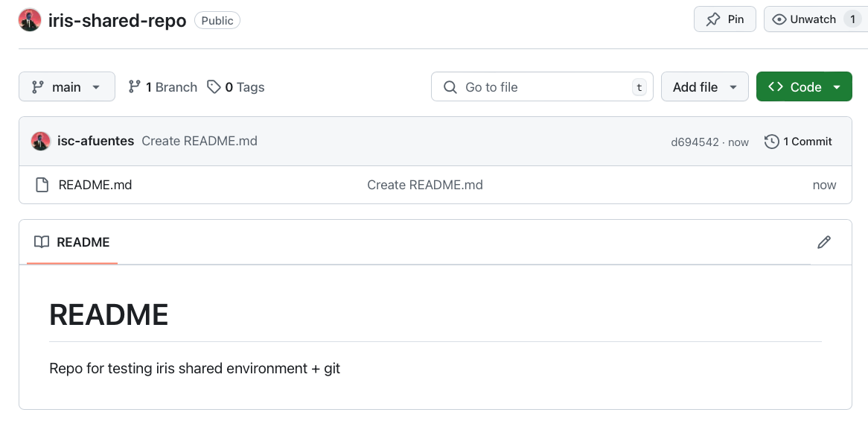The image size is (868, 424).
Task: Click the README.md file icon
Action: tap(42, 185)
